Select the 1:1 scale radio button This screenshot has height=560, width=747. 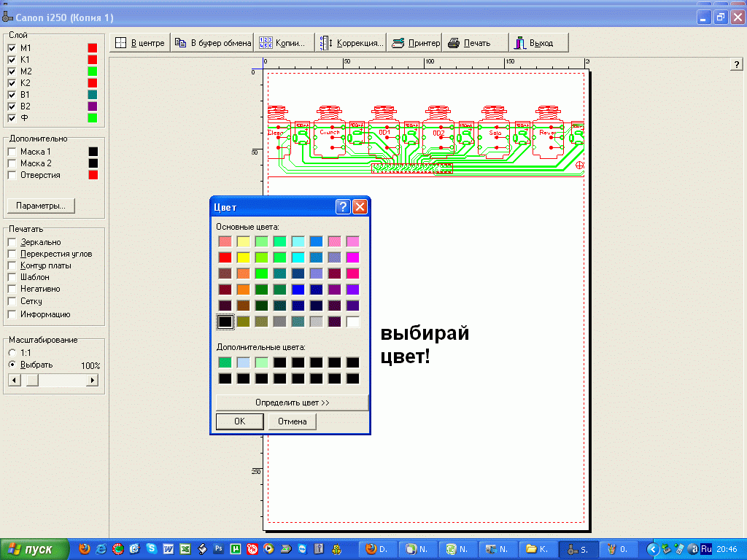coord(12,353)
